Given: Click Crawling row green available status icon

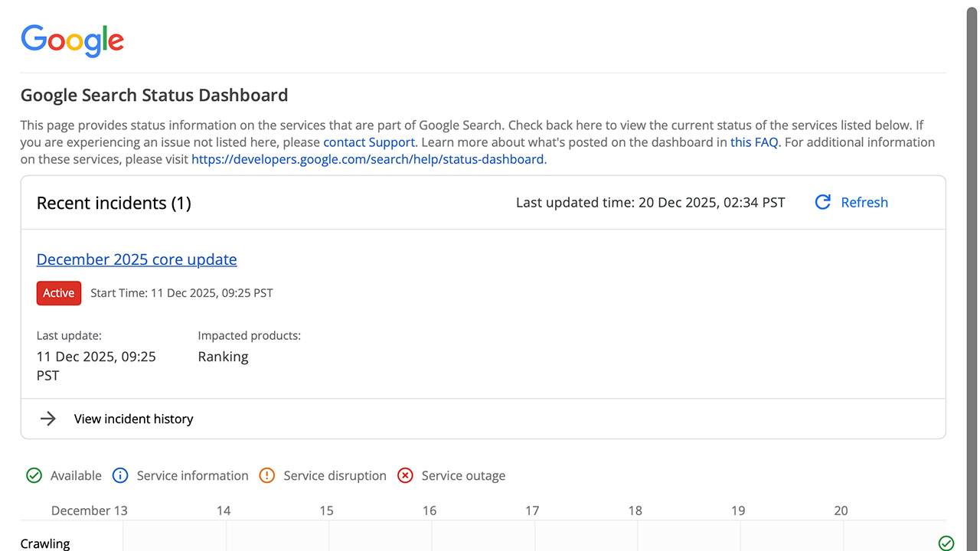Looking at the screenshot, I should click(946, 543).
